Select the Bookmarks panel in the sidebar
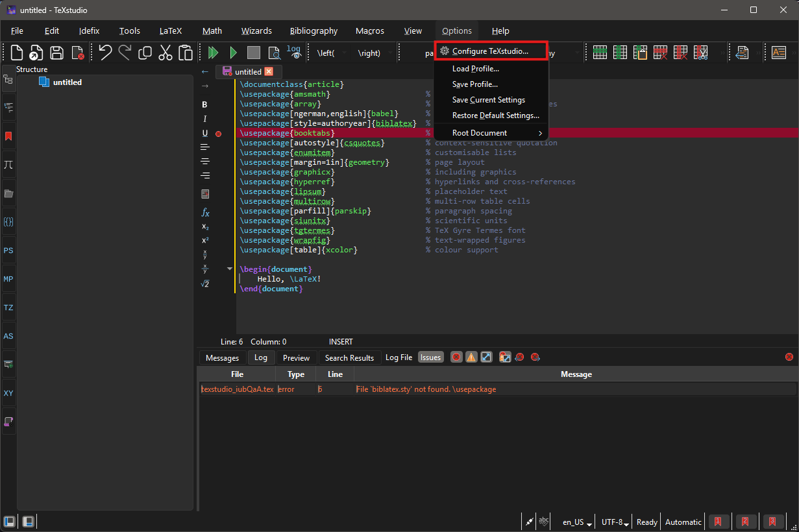This screenshot has width=799, height=532. 9,136
